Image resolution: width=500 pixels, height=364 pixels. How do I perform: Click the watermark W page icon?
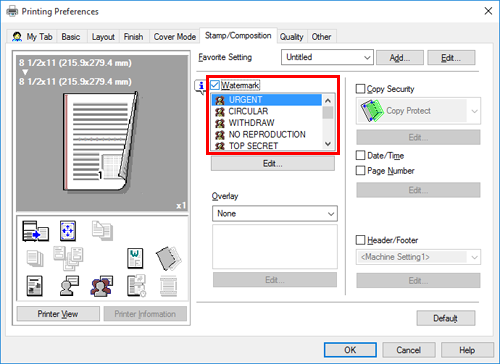135,258
